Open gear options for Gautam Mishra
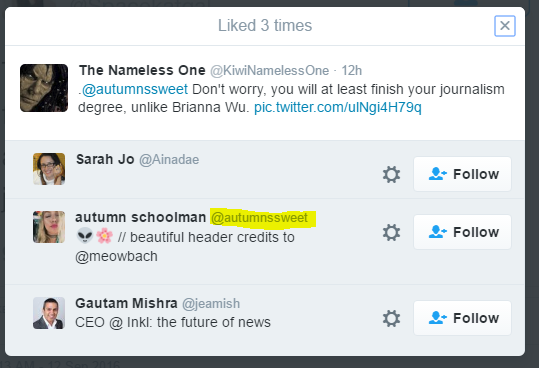Viewport: 539px width, 368px height. click(x=392, y=318)
